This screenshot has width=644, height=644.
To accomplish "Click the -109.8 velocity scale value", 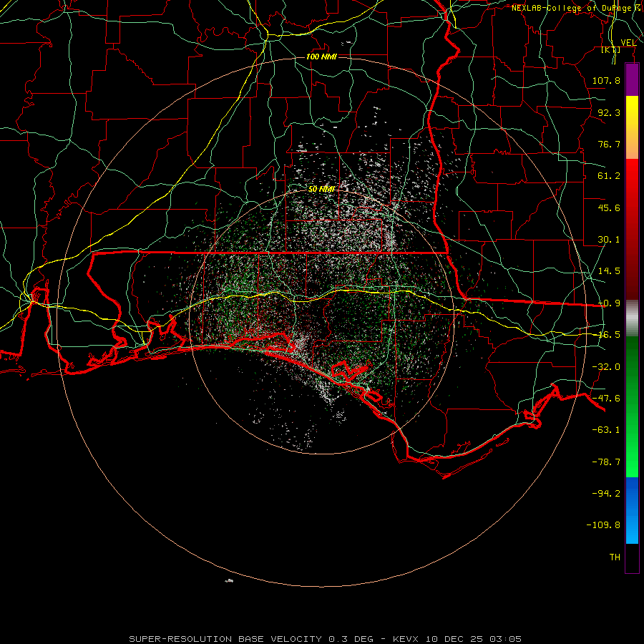I will pyautogui.click(x=603, y=525).
